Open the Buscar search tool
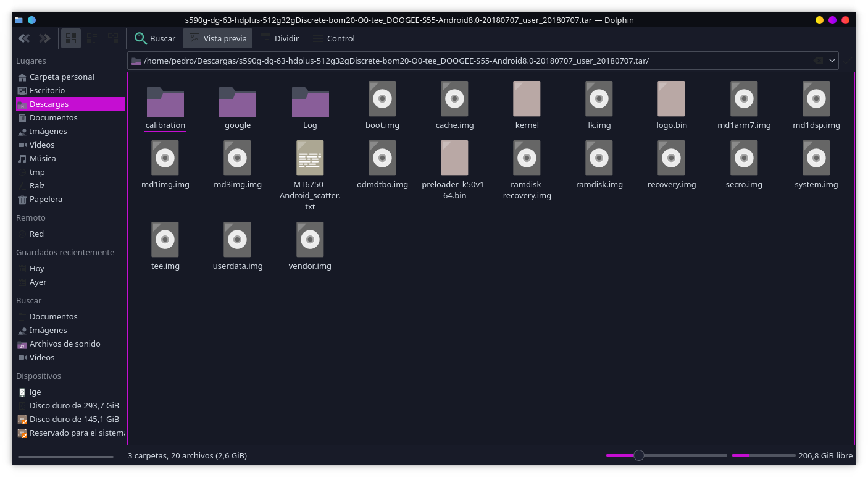 [x=156, y=38]
